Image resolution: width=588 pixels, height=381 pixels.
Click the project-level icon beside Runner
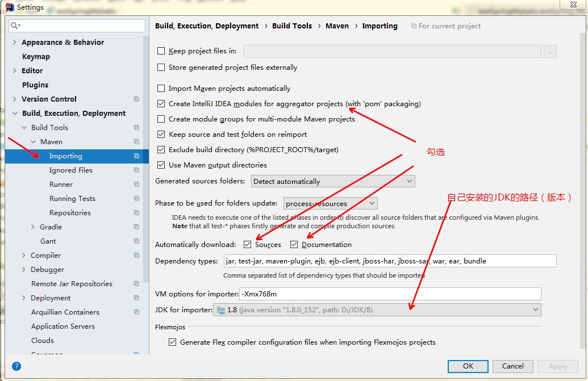pos(136,185)
